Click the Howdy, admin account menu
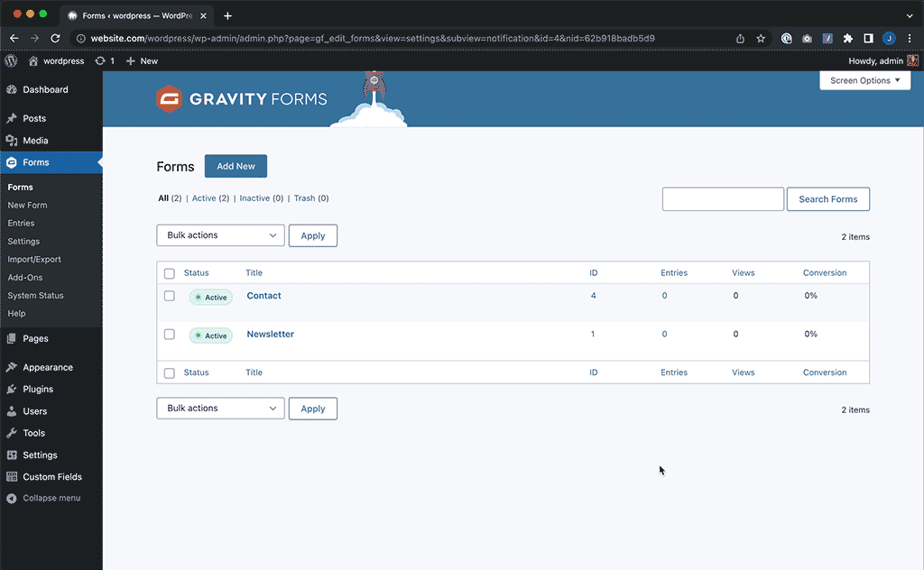The image size is (924, 570). [882, 60]
